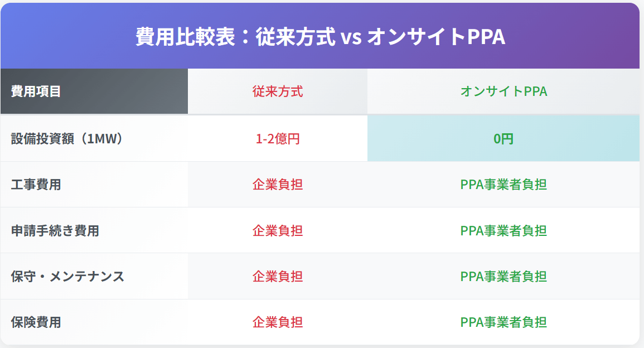Select the オンサイトPPA column header
This screenshot has height=348, width=644.
point(503,91)
